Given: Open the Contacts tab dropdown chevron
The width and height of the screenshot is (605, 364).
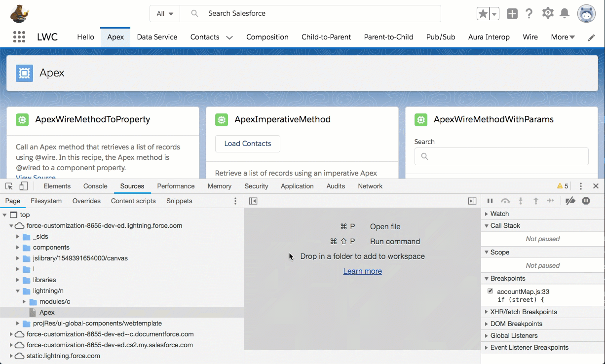Looking at the screenshot, I should (x=229, y=37).
